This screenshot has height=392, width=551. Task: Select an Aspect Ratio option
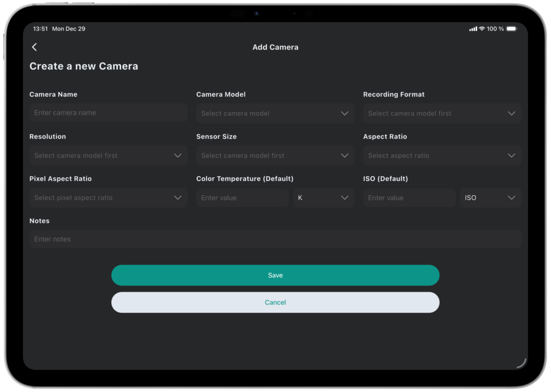442,155
